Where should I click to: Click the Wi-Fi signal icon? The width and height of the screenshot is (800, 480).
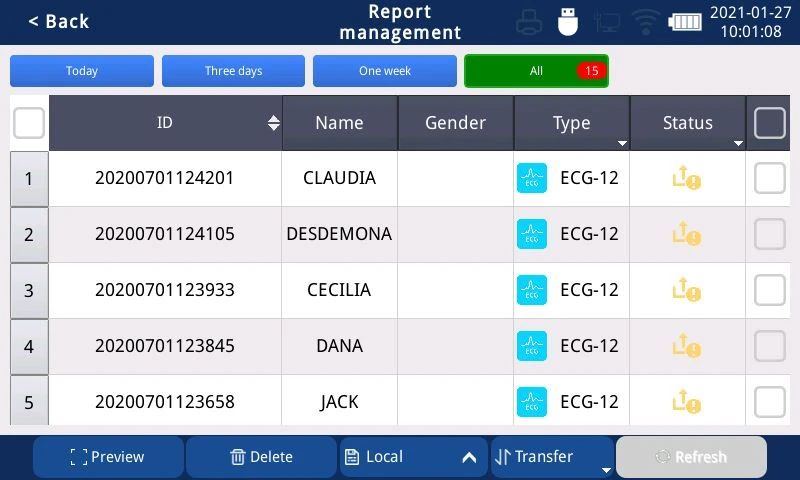pyautogui.click(x=645, y=22)
